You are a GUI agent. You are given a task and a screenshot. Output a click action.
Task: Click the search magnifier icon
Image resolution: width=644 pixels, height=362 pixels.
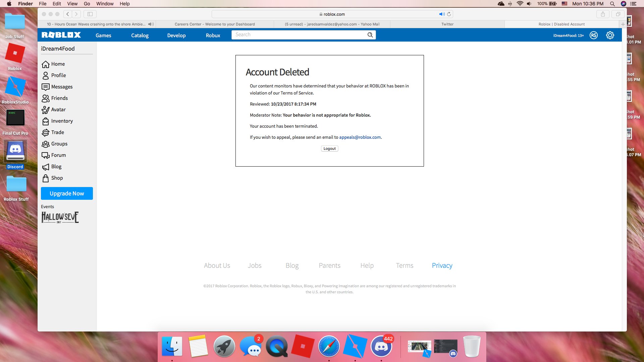(x=370, y=35)
